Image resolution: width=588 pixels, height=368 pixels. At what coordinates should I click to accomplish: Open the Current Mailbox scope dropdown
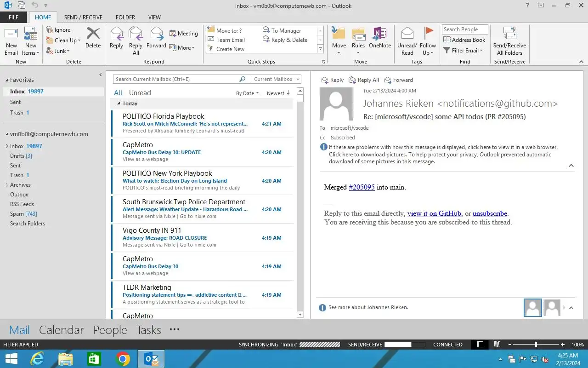pos(276,79)
